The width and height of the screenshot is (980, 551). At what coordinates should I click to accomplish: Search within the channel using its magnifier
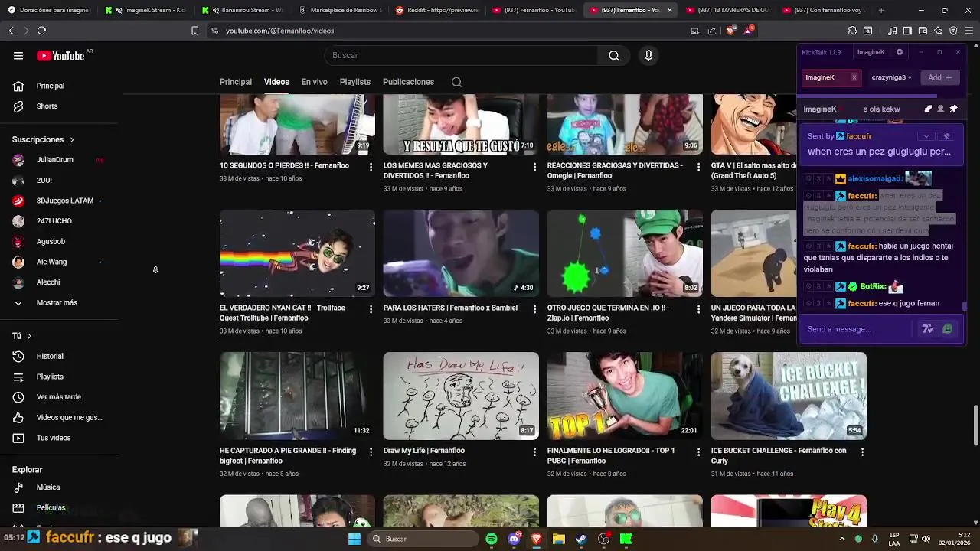click(456, 82)
